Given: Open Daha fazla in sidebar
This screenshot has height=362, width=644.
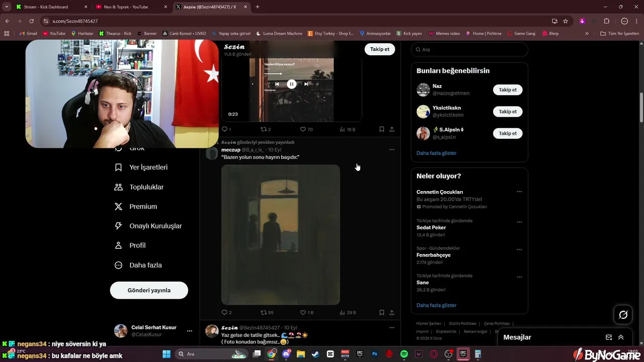Looking at the screenshot, I should pyautogui.click(x=138, y=265).
